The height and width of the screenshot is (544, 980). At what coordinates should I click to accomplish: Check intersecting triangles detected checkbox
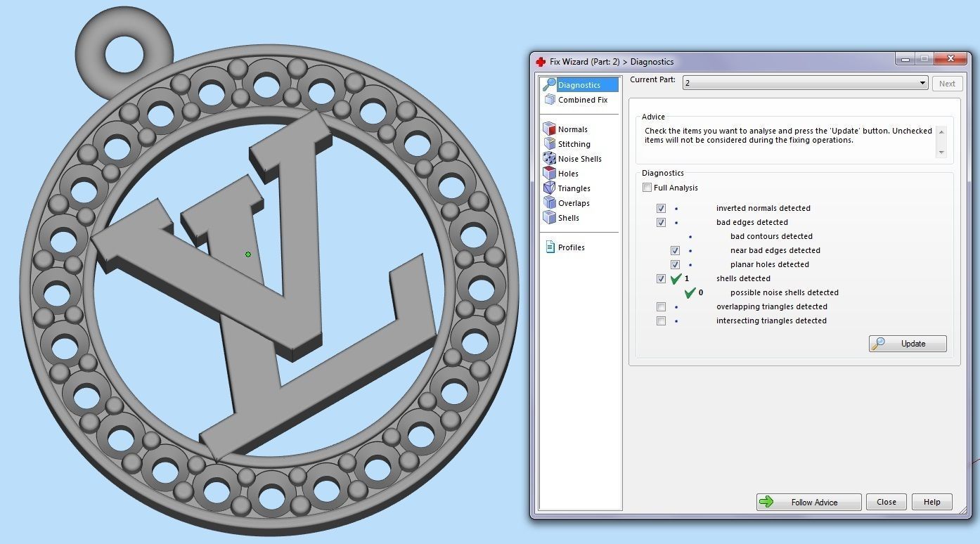(x=661, y=320)
